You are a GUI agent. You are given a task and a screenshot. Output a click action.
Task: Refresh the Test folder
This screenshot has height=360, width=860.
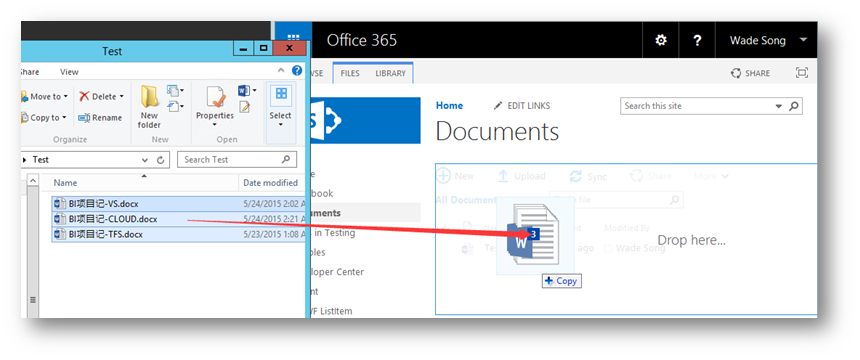coord(161,160)
